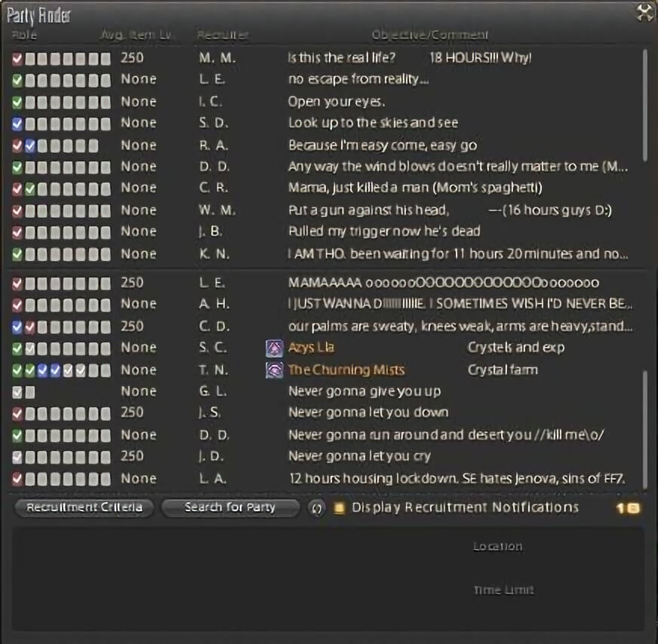The width and height of the screenshot is (658, 644).
Task: Click the green role icon in K. N.'s listing
Action: 17,254
